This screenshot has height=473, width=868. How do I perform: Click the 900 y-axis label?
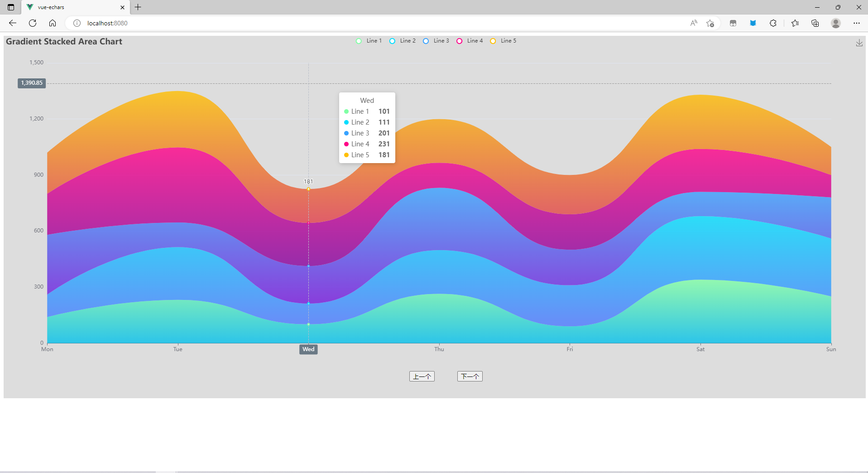coord(38,175)
